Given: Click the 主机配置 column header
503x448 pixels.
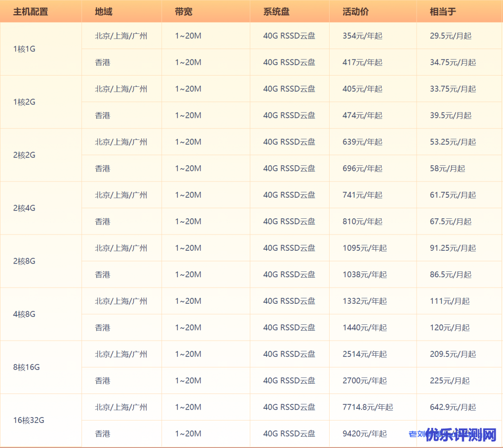Looking at the screenshot, I should click(x=30, y=11).
